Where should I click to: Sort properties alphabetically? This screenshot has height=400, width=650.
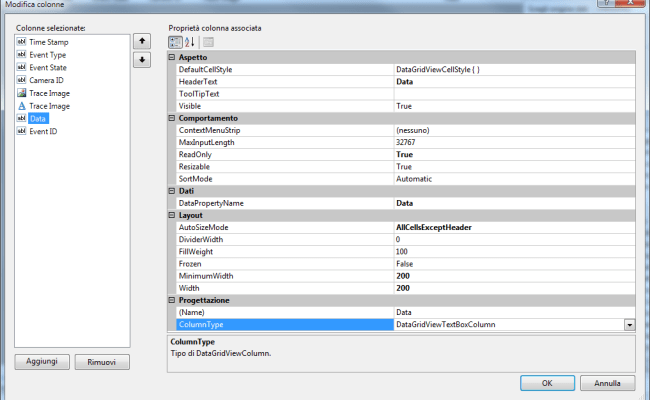189,42
